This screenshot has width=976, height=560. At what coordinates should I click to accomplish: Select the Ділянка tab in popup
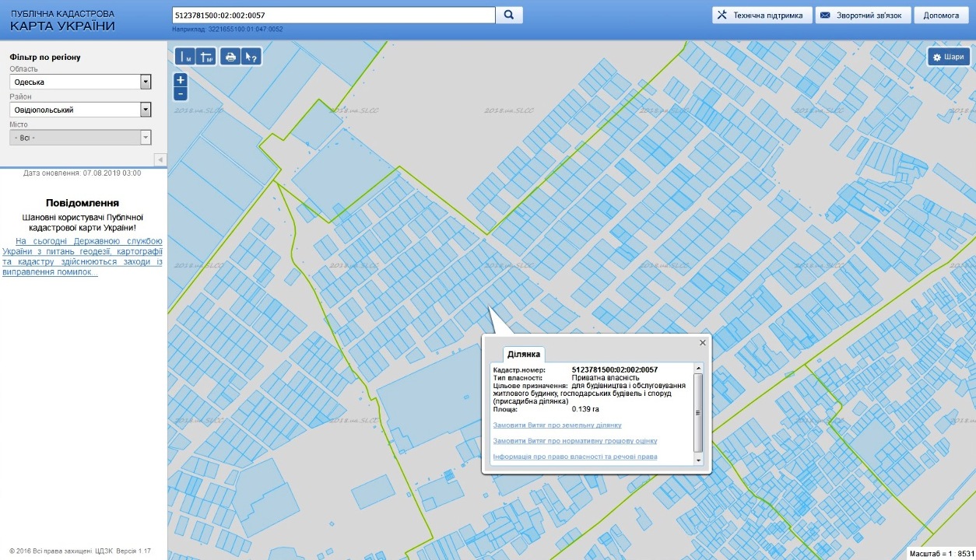click(x=524, y=355)
